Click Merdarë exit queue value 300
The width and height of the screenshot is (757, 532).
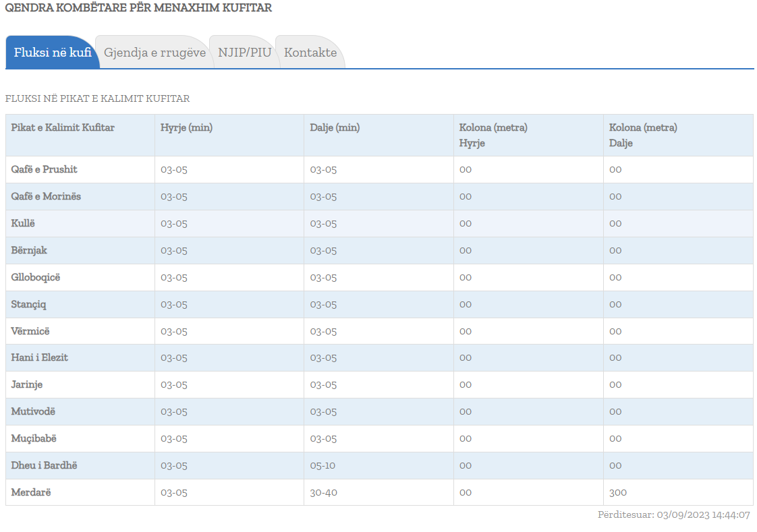(x=618, y=492)
